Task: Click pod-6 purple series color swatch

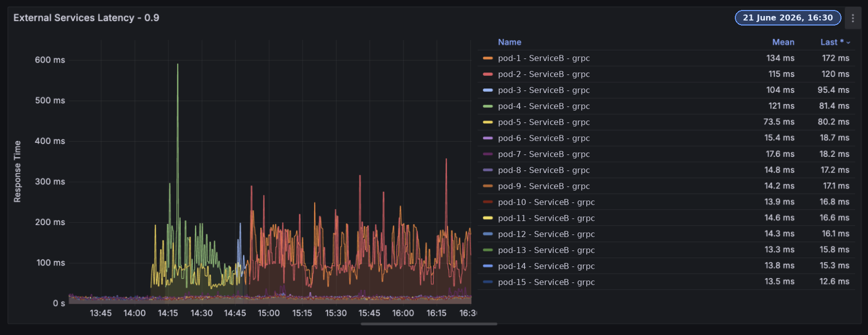Action: click(488, 138)
